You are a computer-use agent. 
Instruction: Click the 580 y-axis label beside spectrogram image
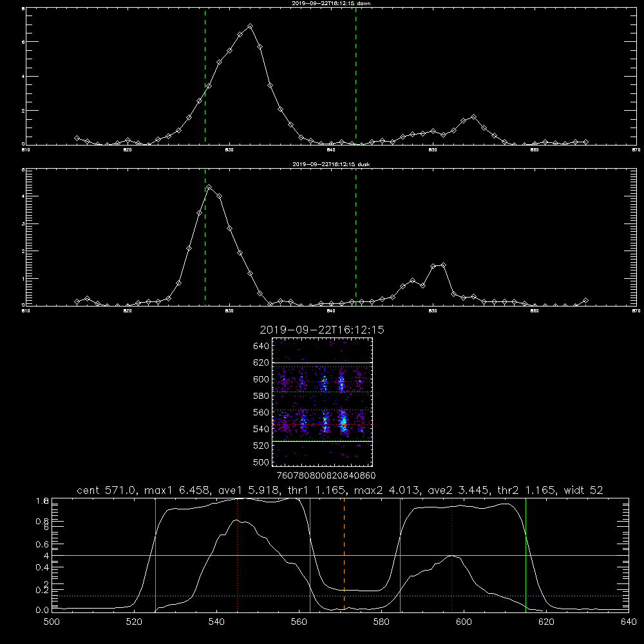pos(261,396)
